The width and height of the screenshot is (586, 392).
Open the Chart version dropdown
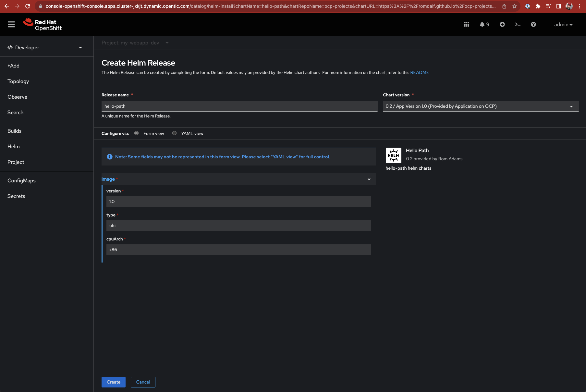480,106
